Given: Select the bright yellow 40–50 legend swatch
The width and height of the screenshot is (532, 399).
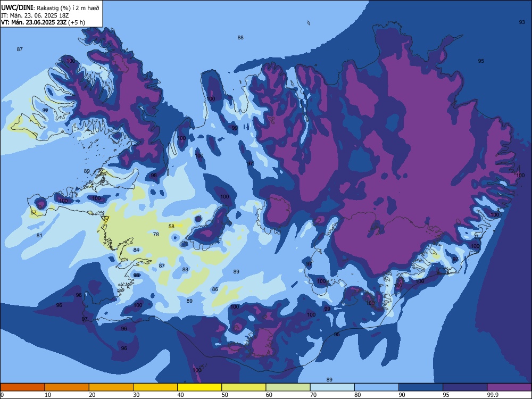Looking at the screenshot, I should tap(199, 387).
